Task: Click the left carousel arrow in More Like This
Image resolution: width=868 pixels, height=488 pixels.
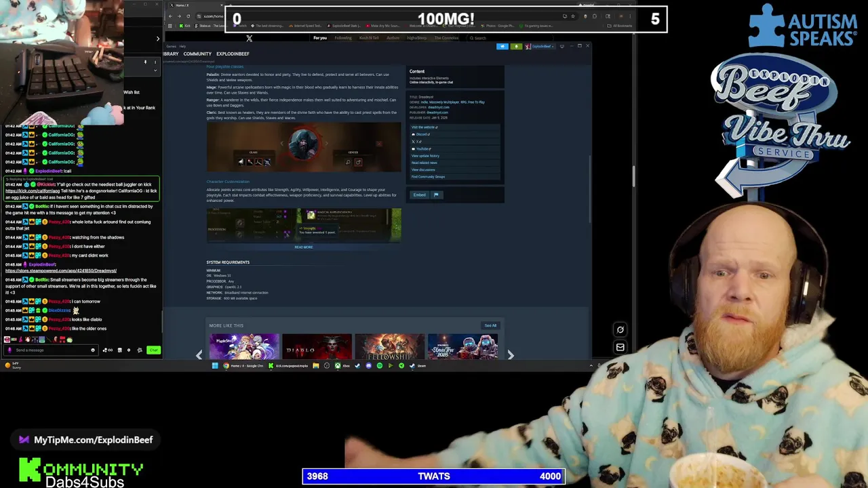Action: pos(199,354)
